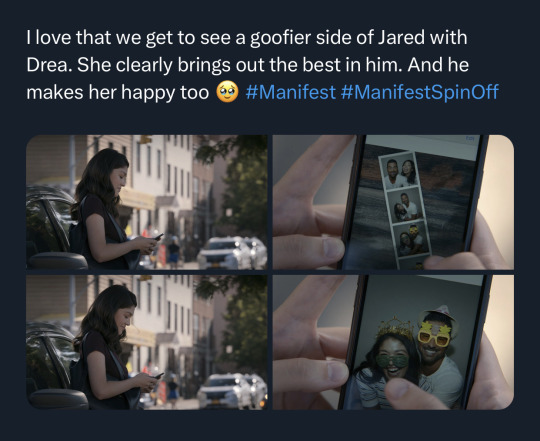Click the teary-eyed emoji in the tweet
Image resolution: width=540 pixels, height=441 pixels.
pyautogui.click(x=227, y=92)
